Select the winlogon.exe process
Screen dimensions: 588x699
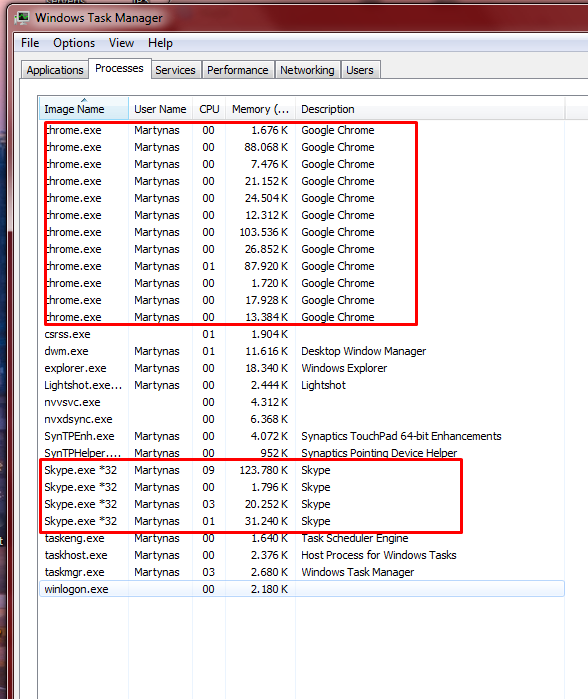coord(302,589)
